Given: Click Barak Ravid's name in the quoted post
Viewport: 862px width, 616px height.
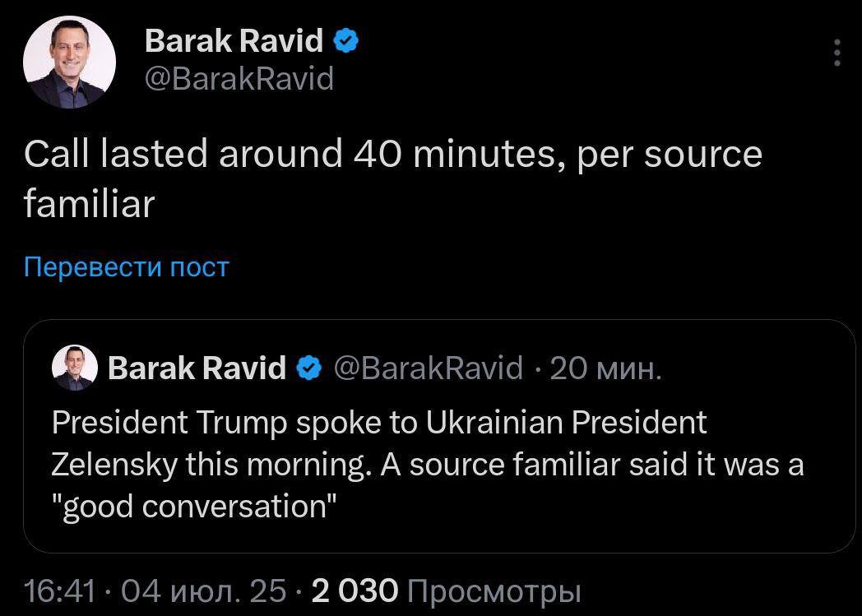Looking at the screenshot, I should coord(197,368).
